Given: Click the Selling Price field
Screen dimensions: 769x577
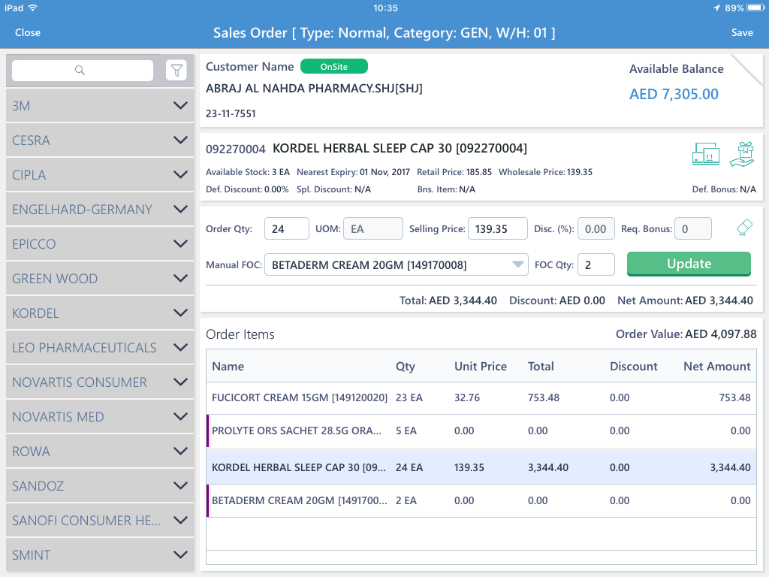Looking at the screenshot, I should pos(498,229).
